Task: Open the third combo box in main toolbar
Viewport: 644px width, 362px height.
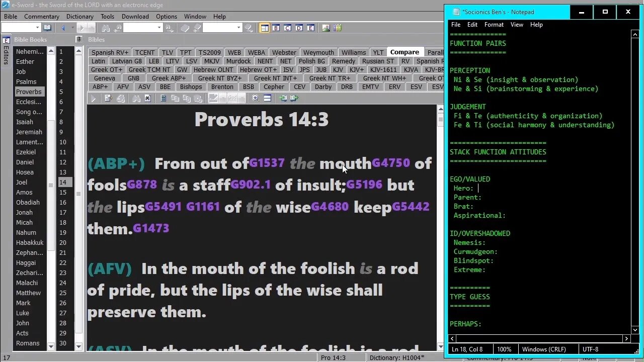Action: coord(222,28)
